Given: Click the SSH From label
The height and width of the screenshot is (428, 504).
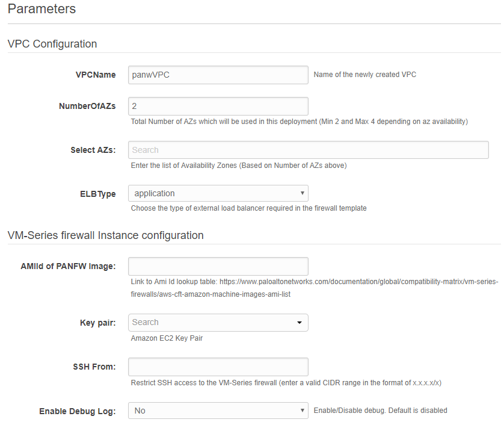Looking at the screenshot, I should click(93, 367).
